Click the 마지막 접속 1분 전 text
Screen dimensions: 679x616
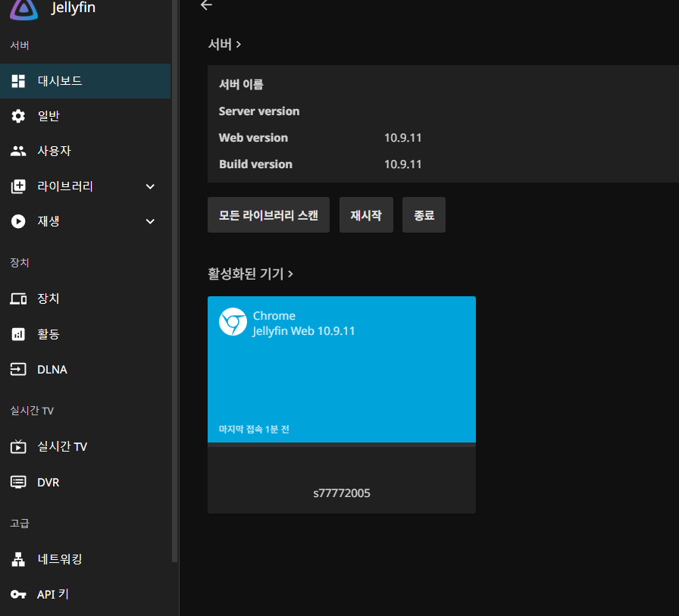point(254,429)
